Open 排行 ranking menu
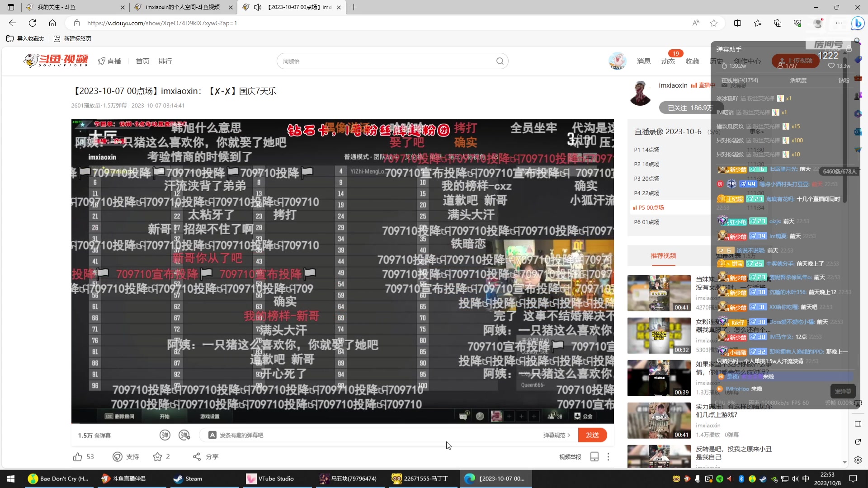The height and width of the screenshot is (488, 868). (165, 61)
